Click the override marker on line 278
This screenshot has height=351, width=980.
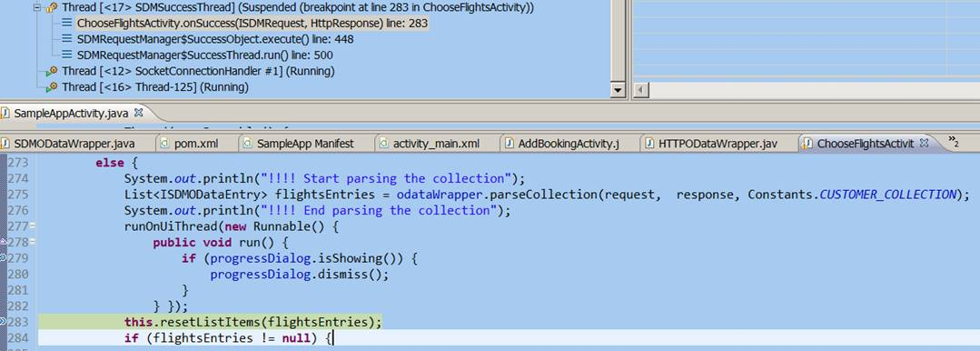point(3,242)
